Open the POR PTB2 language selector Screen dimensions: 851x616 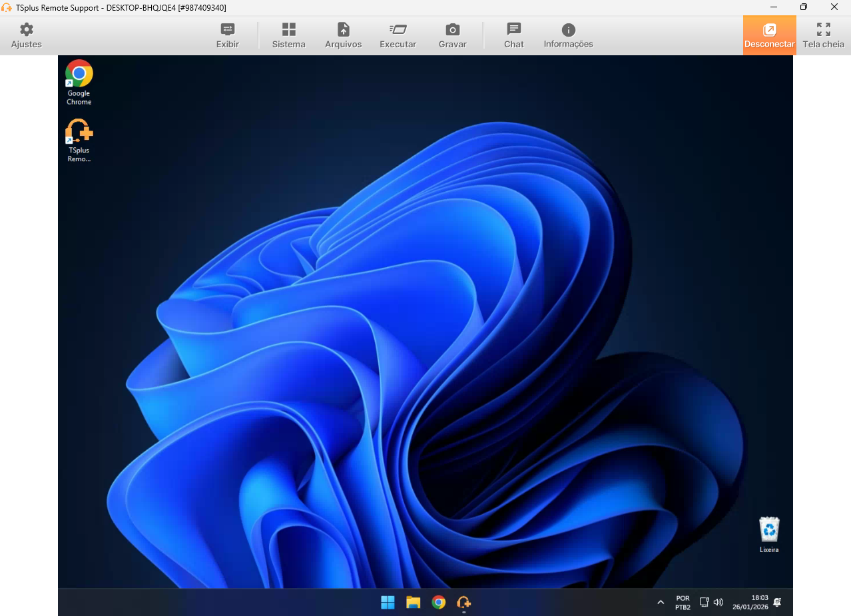pos(683,603)
